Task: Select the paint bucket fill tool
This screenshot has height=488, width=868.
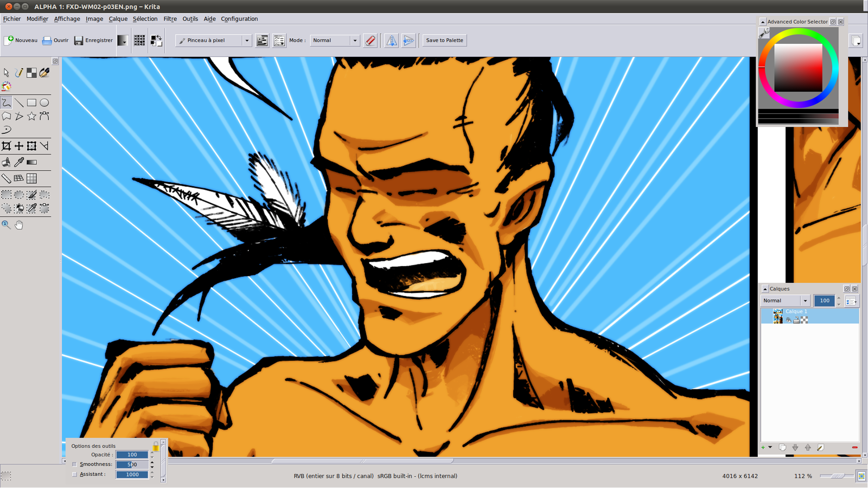Action: 6,162
